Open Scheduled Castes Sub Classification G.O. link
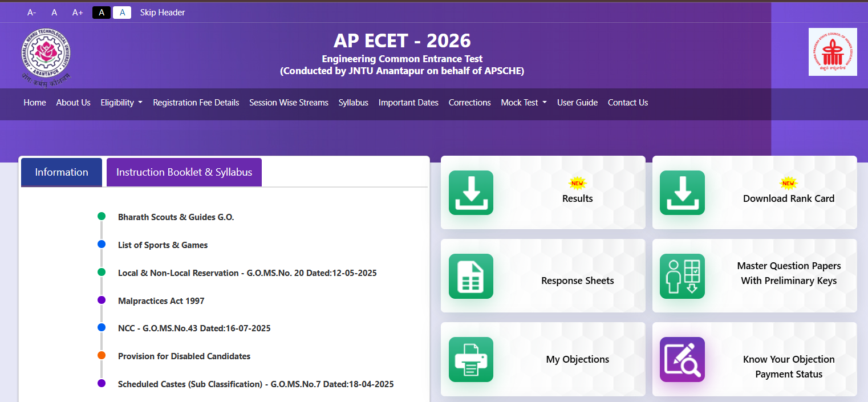 click(x=255, y=384)
